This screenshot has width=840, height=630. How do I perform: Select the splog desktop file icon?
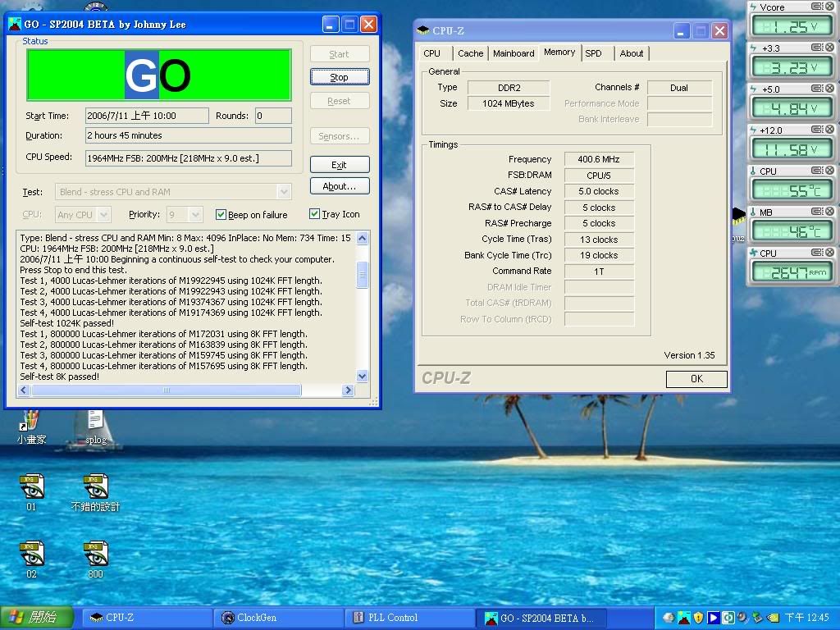click(96, 427)
